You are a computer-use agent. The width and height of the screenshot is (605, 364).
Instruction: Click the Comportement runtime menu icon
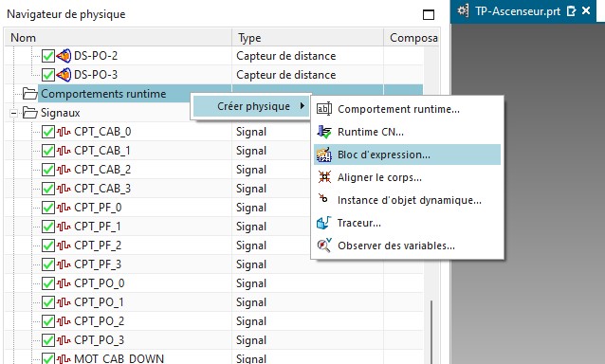(x=324, y=109)
